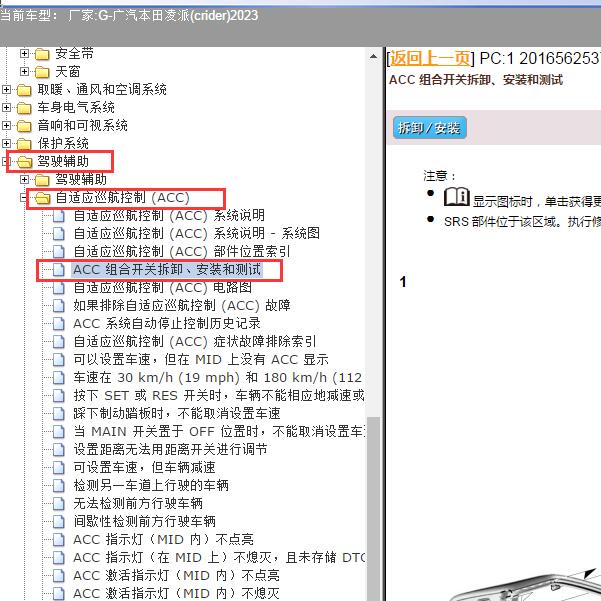Click the 天窗 folder icon
Screen dimensions: 601x601
tap(42, 72)
